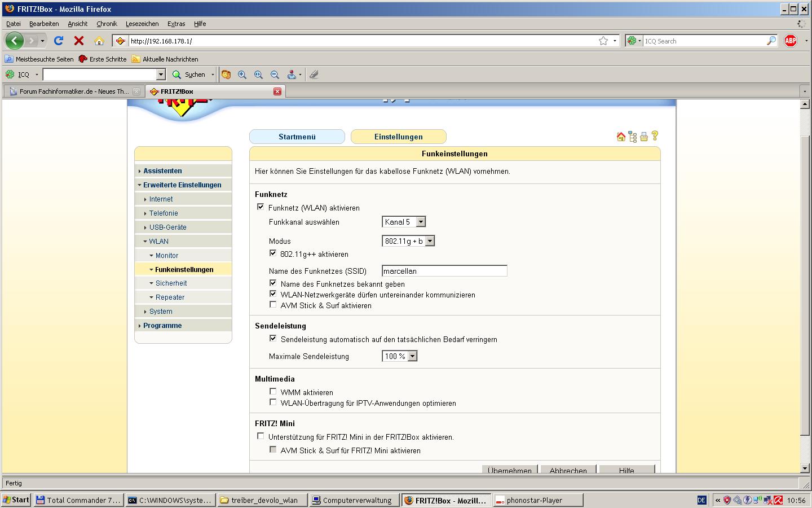The width and height of the screenshot is (812, 508).
Task: Open the Modus 802.11g + b dropdown
Action: point(408,241)
